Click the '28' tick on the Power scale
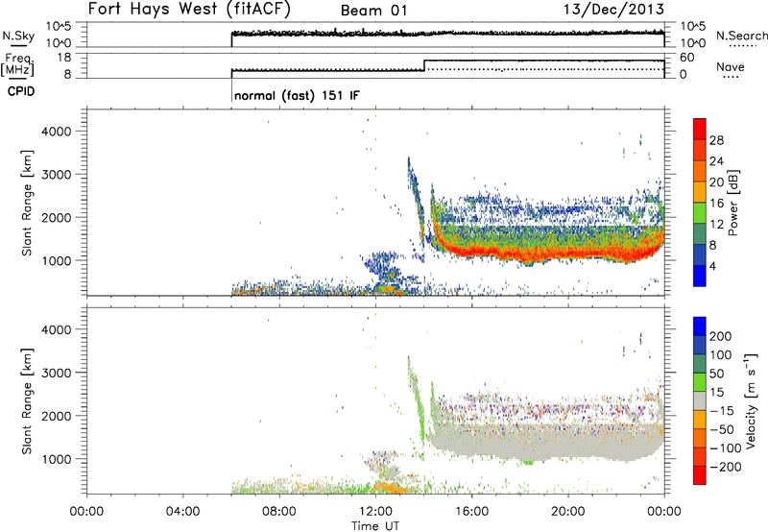 [x=716, y=140]
